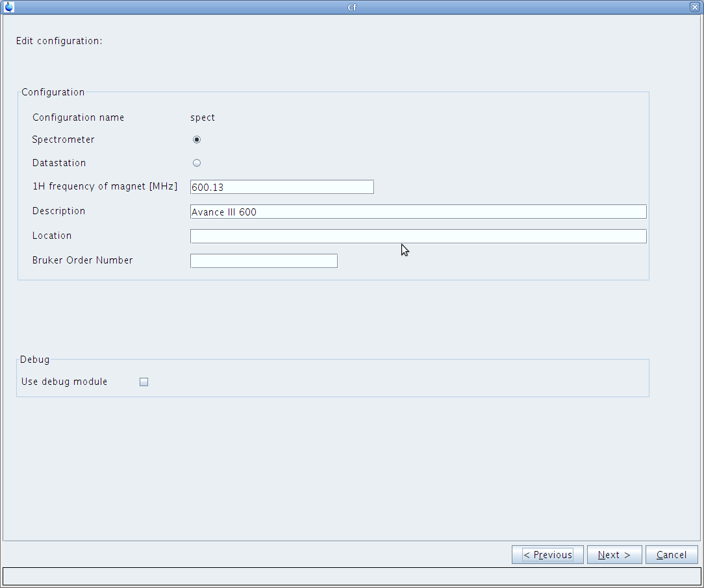The image size is (704, 588).
Task: Proceed using the Next button
Action: (x=614, y=555)
